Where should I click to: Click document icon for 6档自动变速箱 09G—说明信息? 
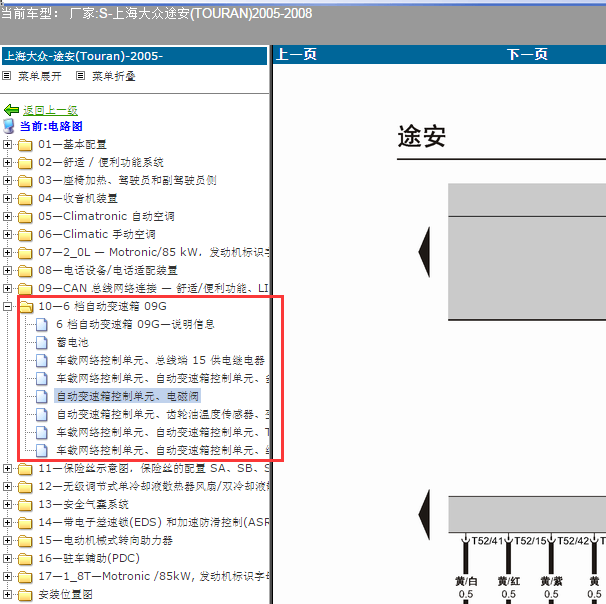(42, 325)
